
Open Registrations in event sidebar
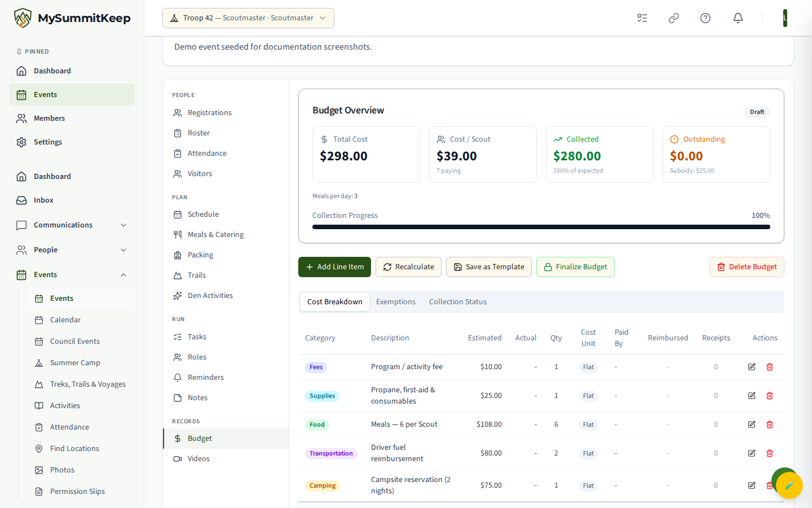tap(226, 113)
